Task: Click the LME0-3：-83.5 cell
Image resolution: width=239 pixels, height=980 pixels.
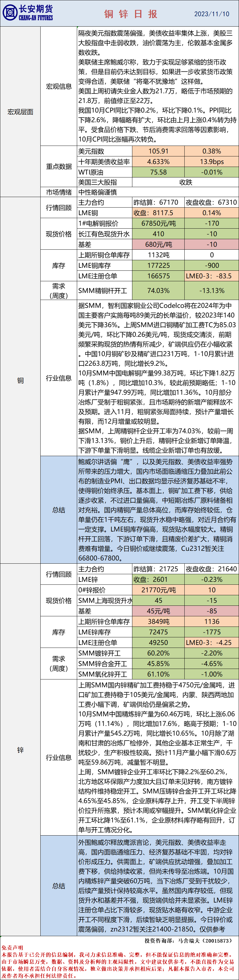Action: pos(212,276)
